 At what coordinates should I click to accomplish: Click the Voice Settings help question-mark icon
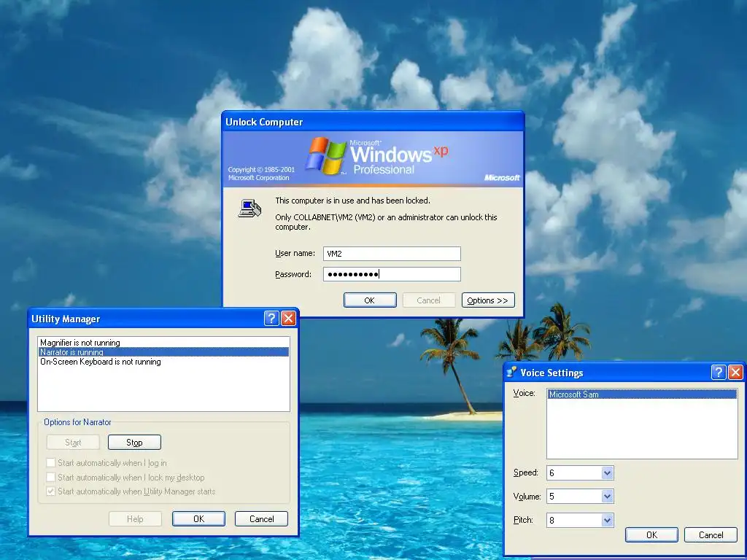[x=718, y=372]
